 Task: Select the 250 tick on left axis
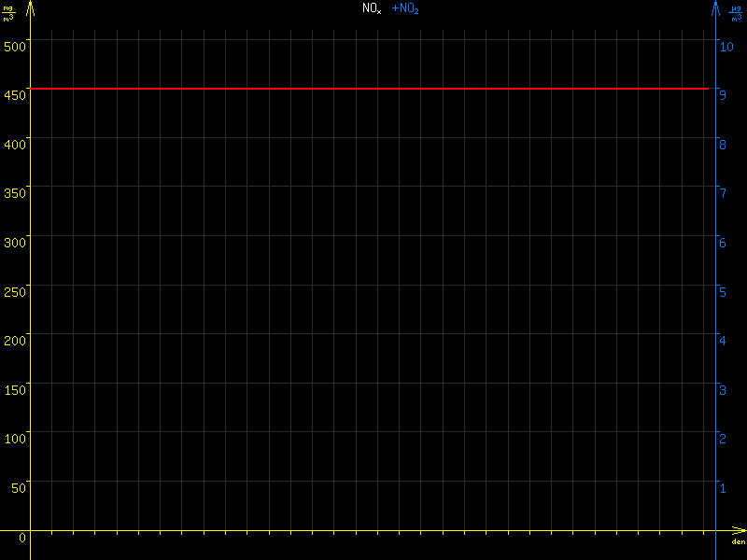14,291
